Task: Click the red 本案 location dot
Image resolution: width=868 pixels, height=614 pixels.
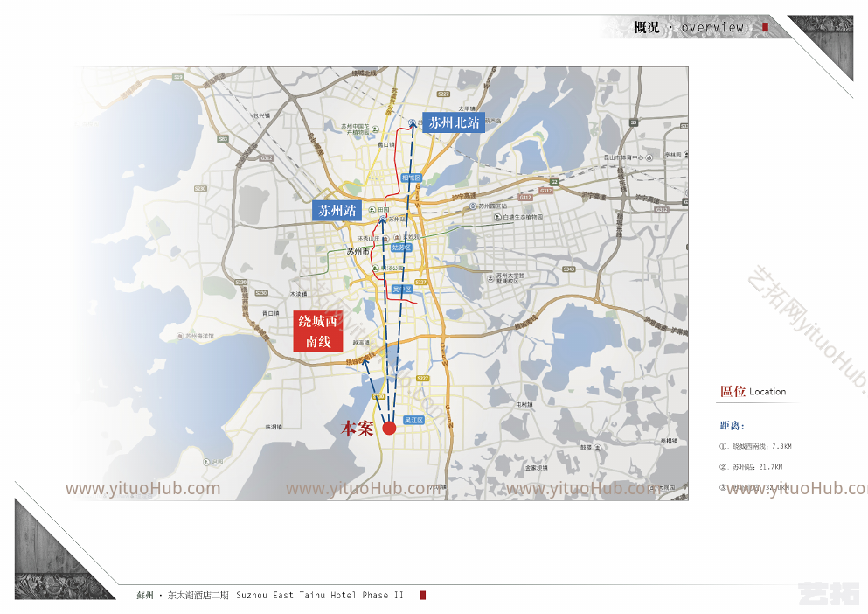Action: coord(389,428)
